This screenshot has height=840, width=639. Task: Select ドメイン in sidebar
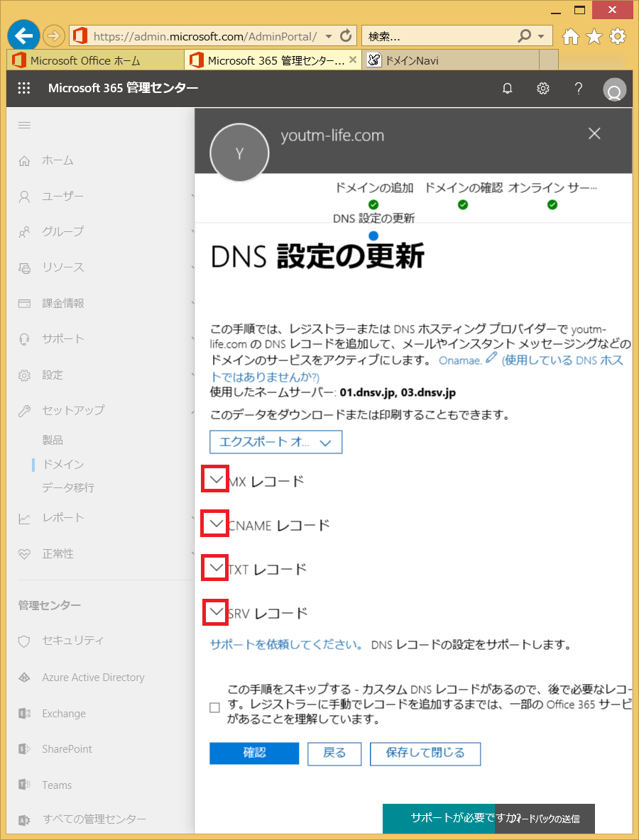tap(62, 465)
